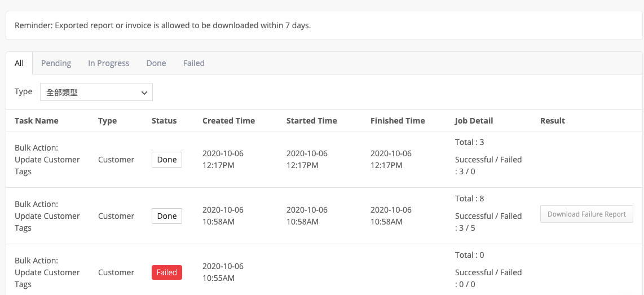The height and width of the screenshot is (295, 644).
Task: Click the 'Total : 0' job detail
Action: point(469,255)
